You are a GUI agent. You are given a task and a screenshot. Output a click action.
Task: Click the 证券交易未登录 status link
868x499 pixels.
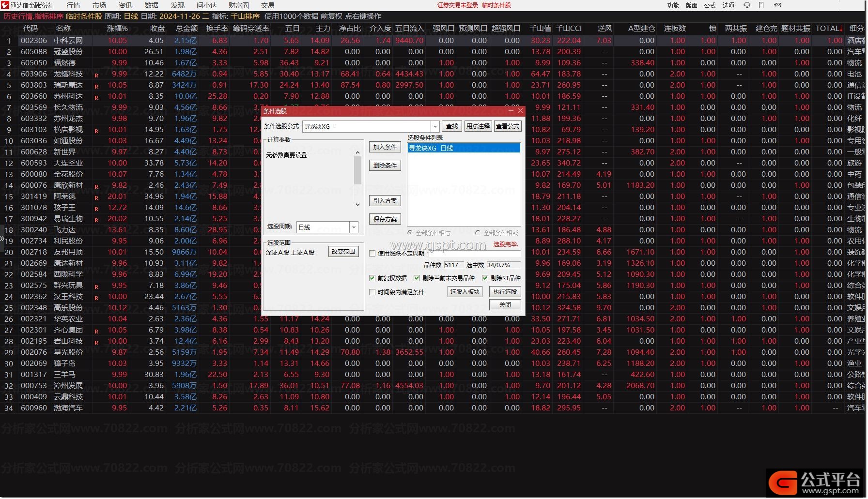(457, 5)
